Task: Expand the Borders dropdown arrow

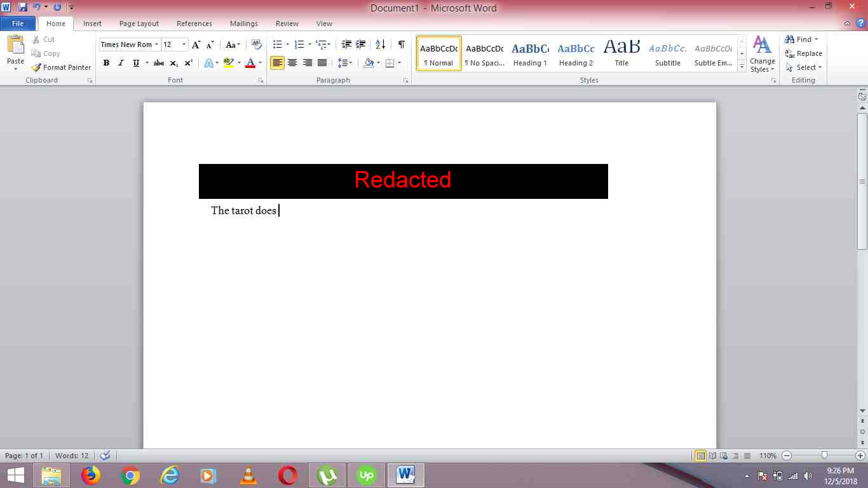Action: click(x=399, y=63)
